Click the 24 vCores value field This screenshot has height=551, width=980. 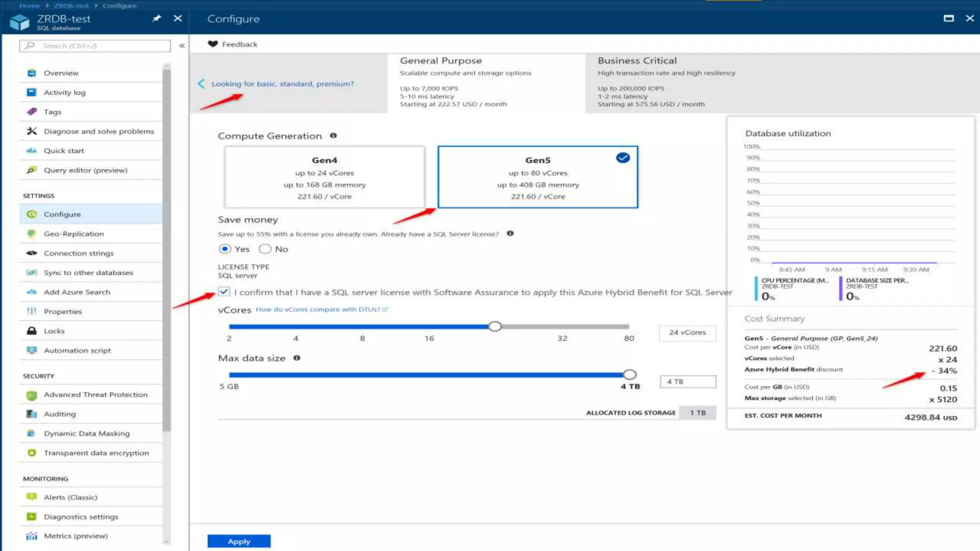687,332
